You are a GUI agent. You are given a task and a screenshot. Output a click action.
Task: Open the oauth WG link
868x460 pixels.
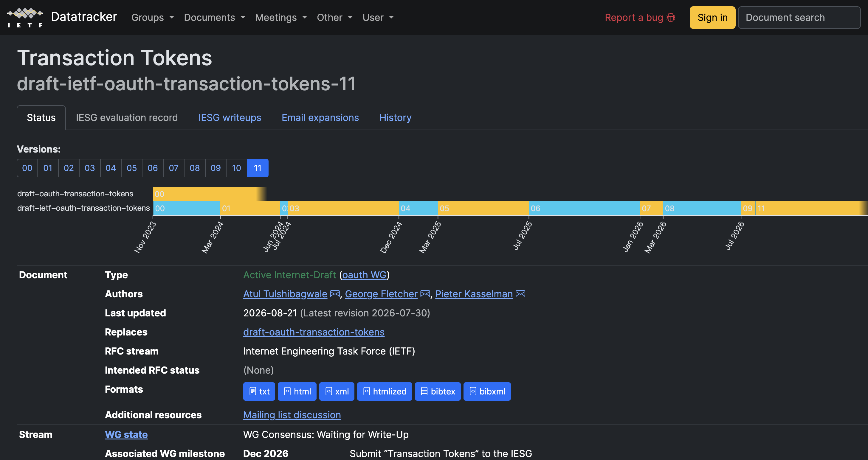(x=364, y=275)
